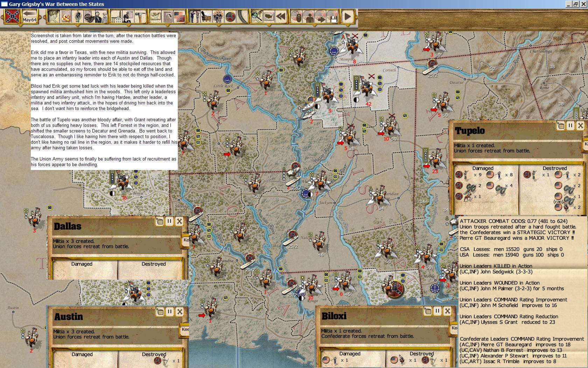Click the group of soldiers reinforcements icon

pyautogui.click(x=218, y=16)
